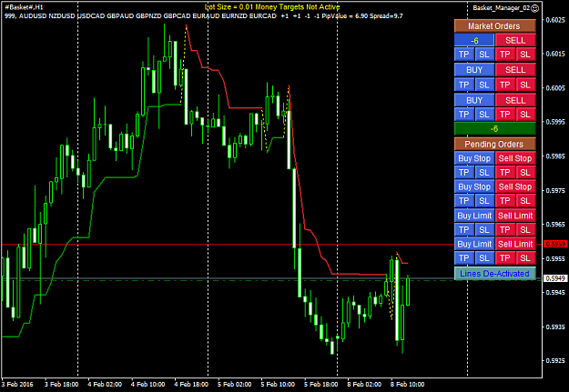Click the second Sell Limit button
Viewport: 569px width, 392px height.
click(515, 244)
